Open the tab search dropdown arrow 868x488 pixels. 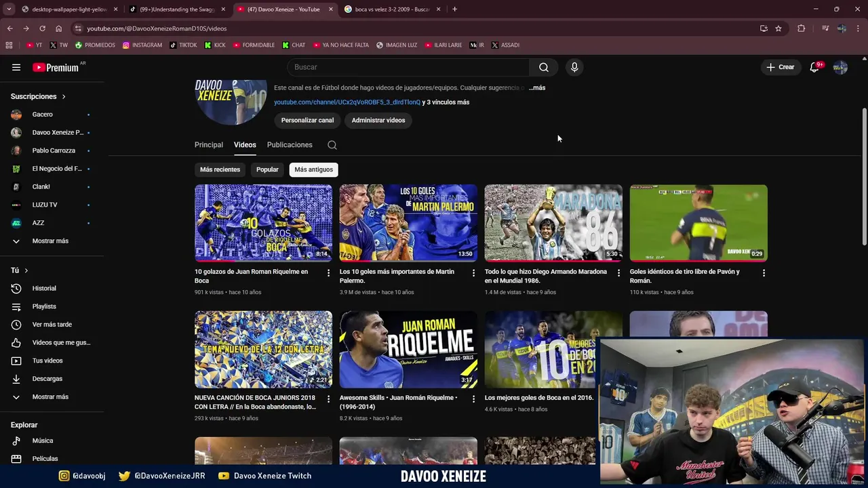pos(9,9)
